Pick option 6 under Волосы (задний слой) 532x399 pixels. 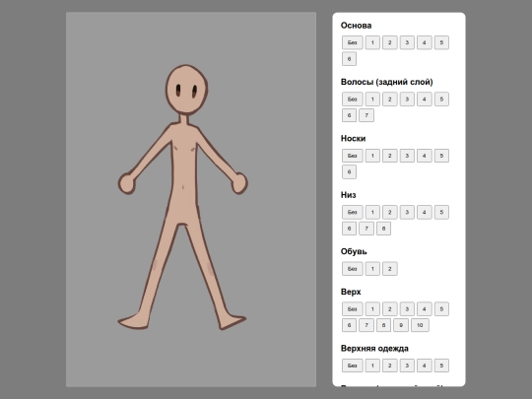point(349,115)
